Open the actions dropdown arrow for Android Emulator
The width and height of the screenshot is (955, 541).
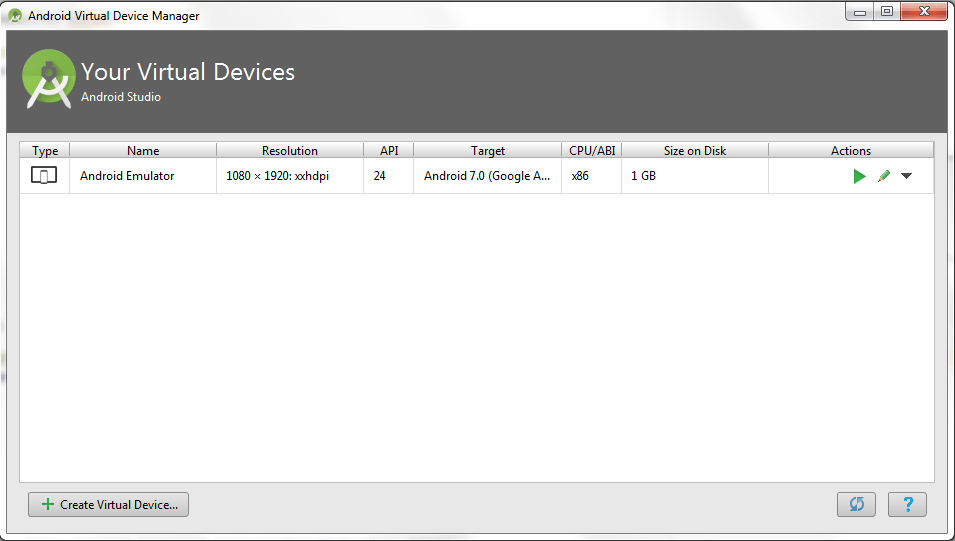coord(906,176)
